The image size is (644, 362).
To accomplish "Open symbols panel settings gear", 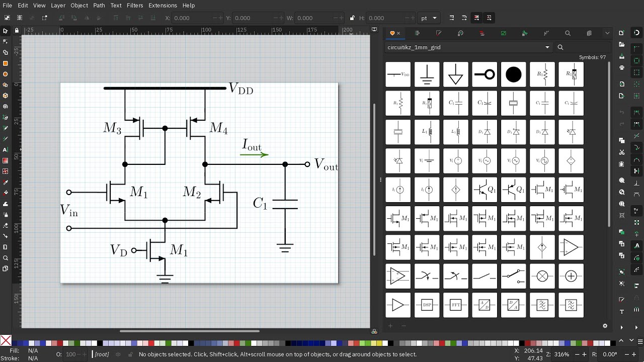I will [605, 326].
